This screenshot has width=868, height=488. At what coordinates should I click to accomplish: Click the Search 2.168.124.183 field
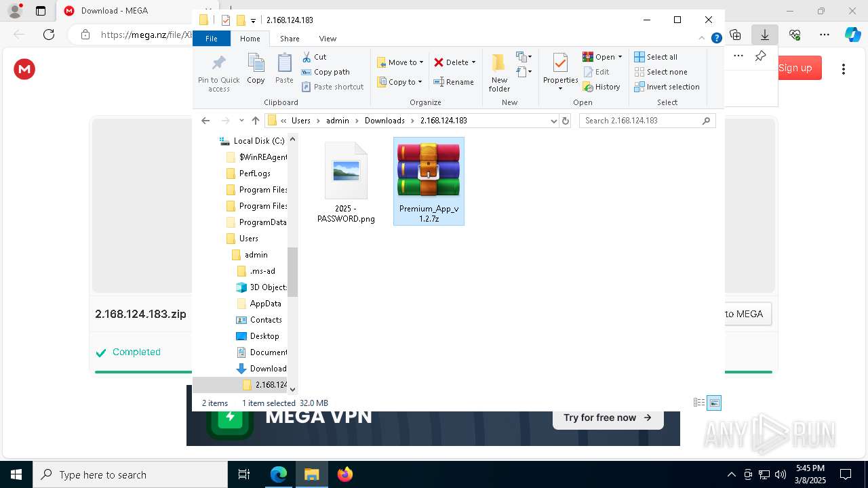(648, 121)
